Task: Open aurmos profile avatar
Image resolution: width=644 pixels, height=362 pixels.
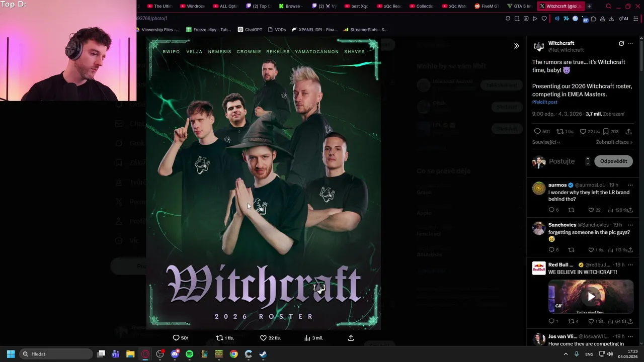Action: click(539, 189)
